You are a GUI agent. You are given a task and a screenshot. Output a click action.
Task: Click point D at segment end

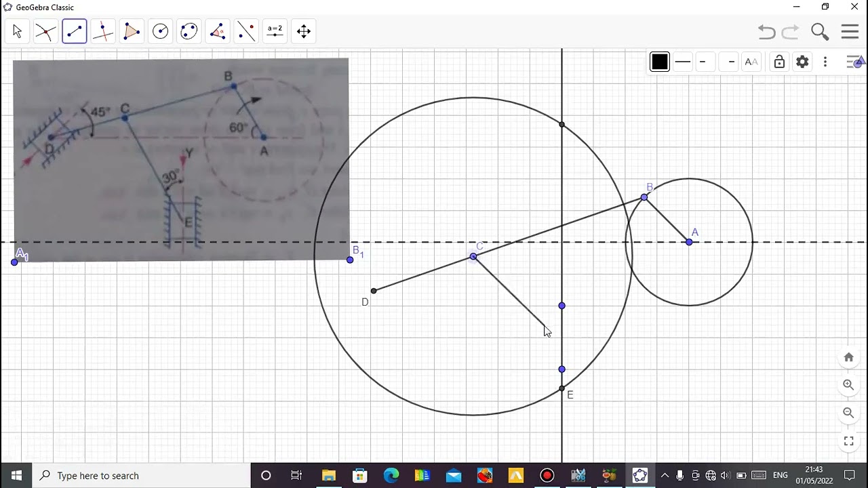pos(373,291)
